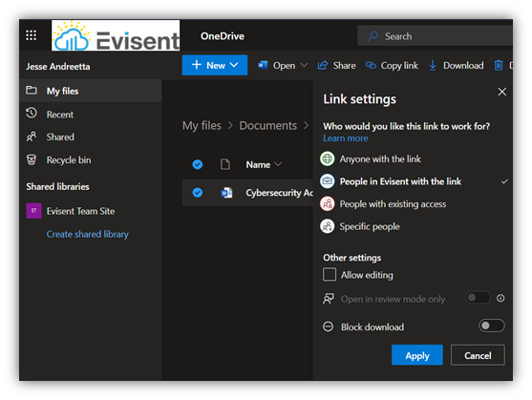
Task: Click the purple Evisent Team Site icon
Action: 34,211
